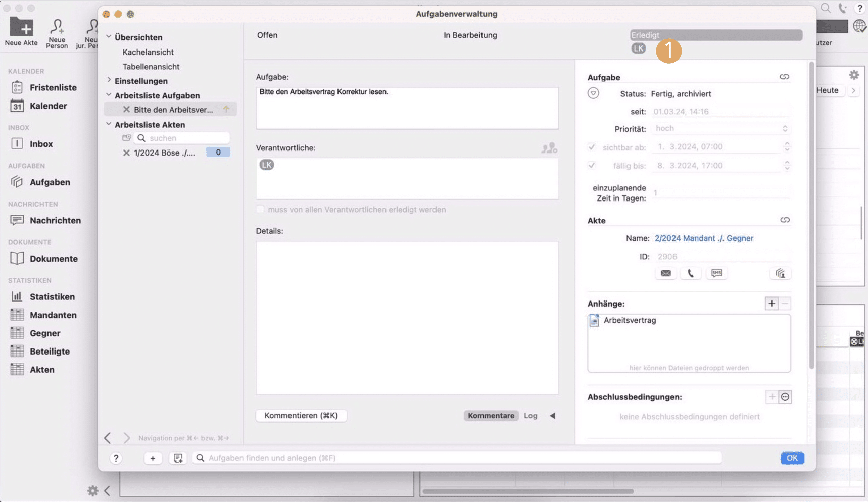Collapse the Arbeitsliste Aufgaben section

(x=109, y=95)
